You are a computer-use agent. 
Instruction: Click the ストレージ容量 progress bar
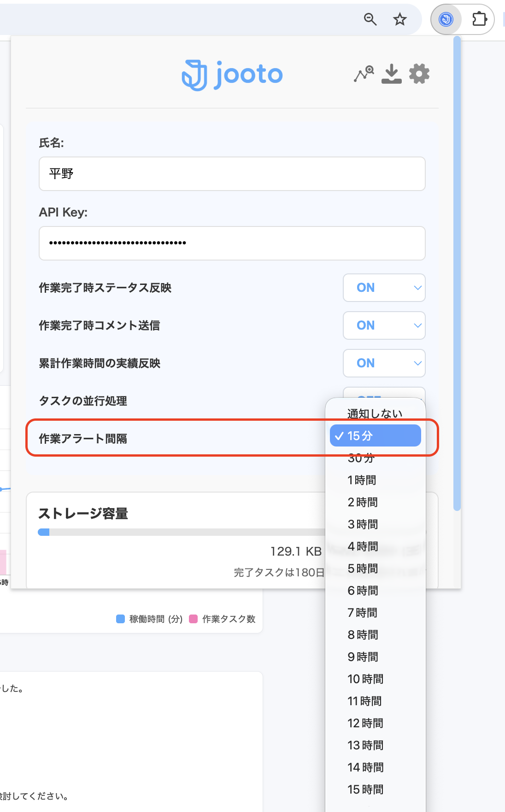(184, 533)
